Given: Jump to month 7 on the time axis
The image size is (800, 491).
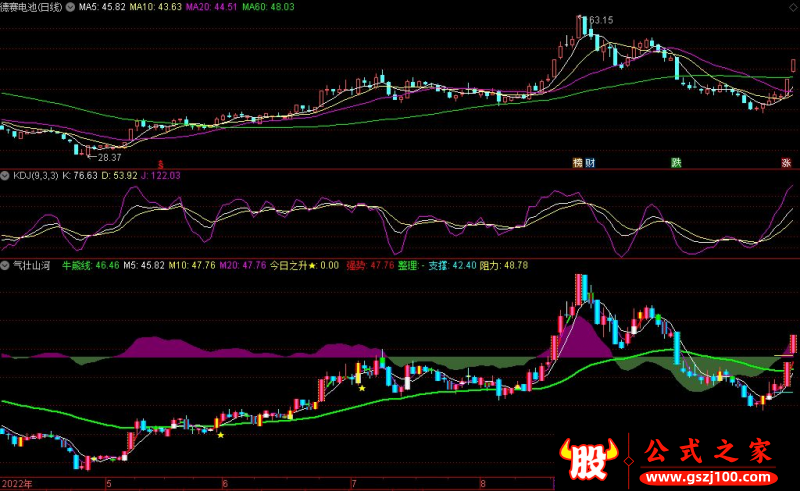Looking at the screenshot, I should (x=353, y=483).
